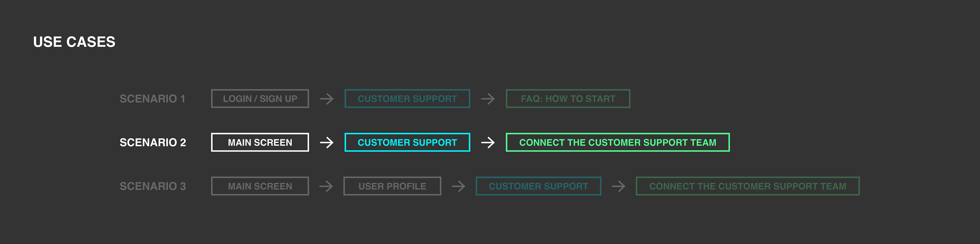The height and width of the screenshot is (244, 980).
Task: Select Scenario 1 Customer Support box
Action: pyautogui.click(x=407, y=99)
